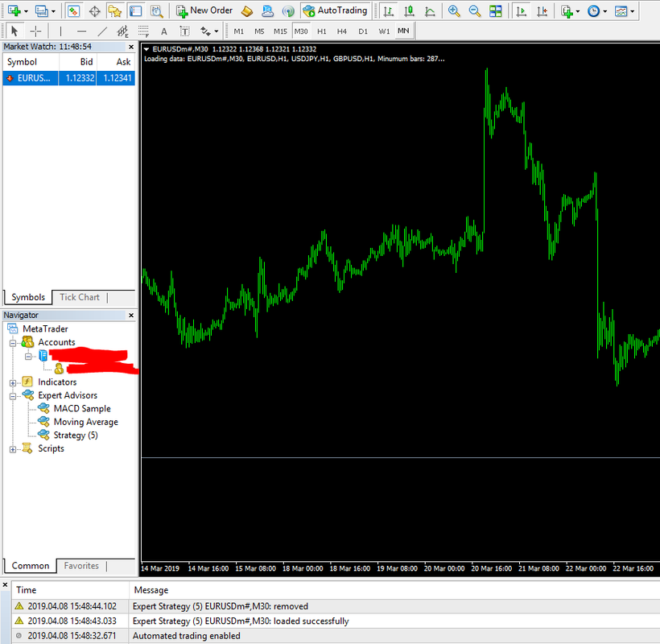Switch timeframe to H4
Viewport: 660px width, 644px height.
[342, 31]
